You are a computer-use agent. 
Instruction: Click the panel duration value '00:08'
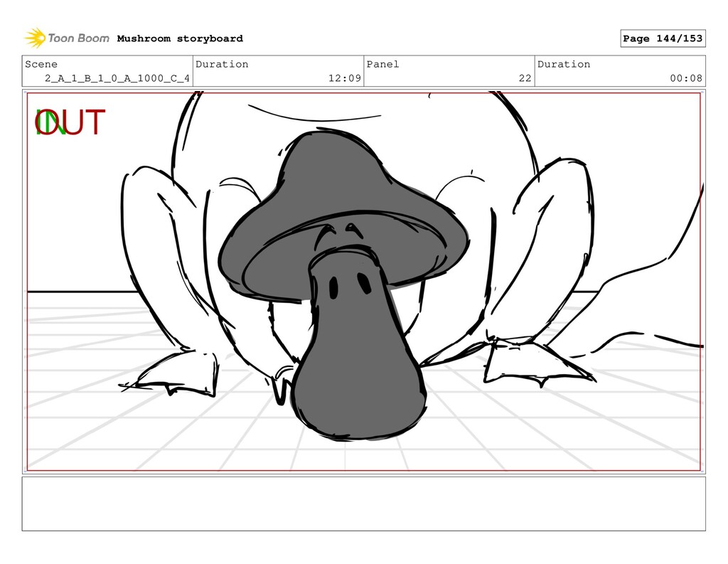tap(686, 78)
